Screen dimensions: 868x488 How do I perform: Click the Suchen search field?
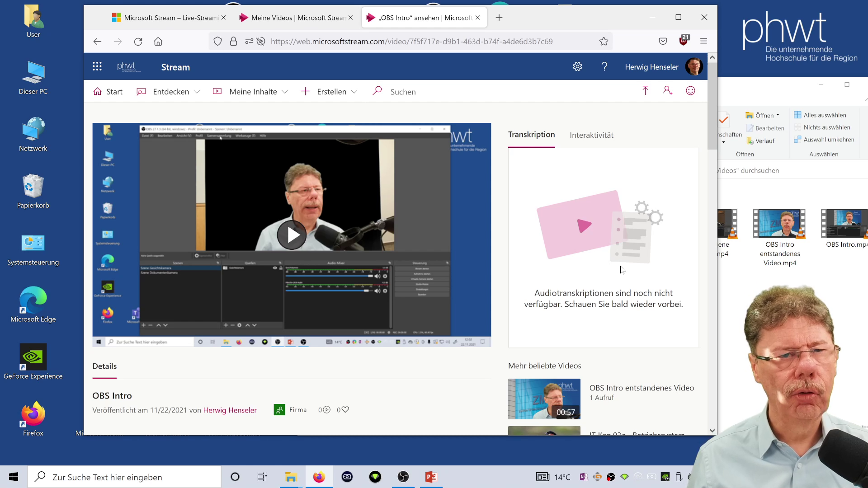[x=403, y=92]
